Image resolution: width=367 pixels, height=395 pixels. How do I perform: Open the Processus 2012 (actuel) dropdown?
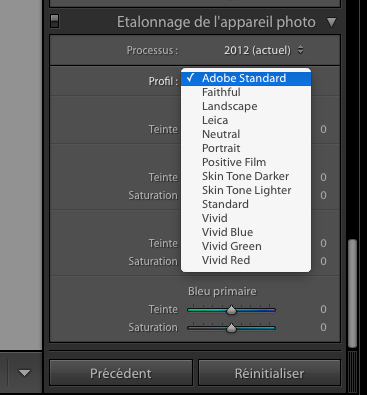263,50
